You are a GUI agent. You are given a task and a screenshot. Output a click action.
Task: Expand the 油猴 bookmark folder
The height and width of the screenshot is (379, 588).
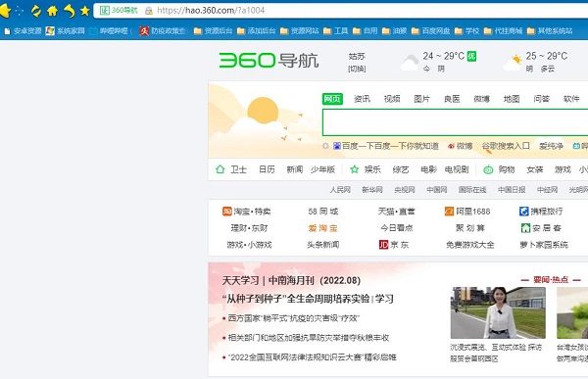(x=395, y=31)
